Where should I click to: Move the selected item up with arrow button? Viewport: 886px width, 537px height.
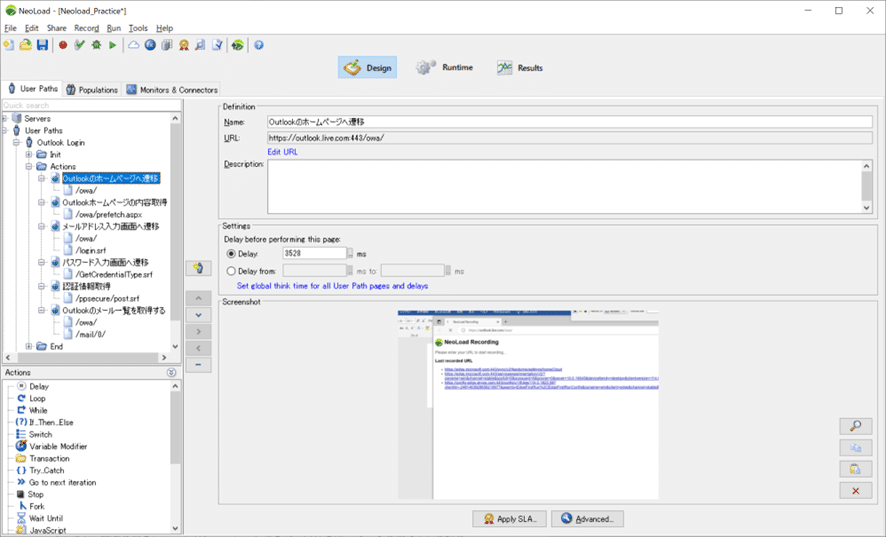click(198, 298)
